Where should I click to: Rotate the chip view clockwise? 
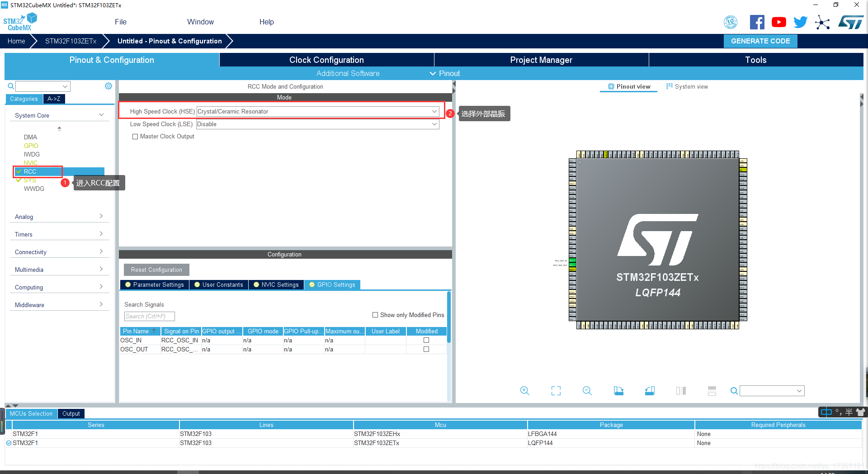pos(618,390)
